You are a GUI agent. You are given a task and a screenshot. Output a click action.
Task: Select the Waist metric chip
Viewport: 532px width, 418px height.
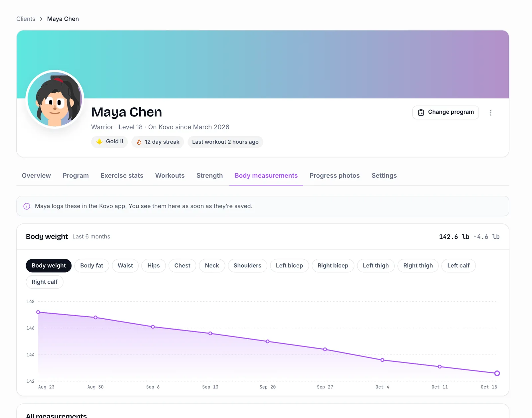[x=125, y=266]
